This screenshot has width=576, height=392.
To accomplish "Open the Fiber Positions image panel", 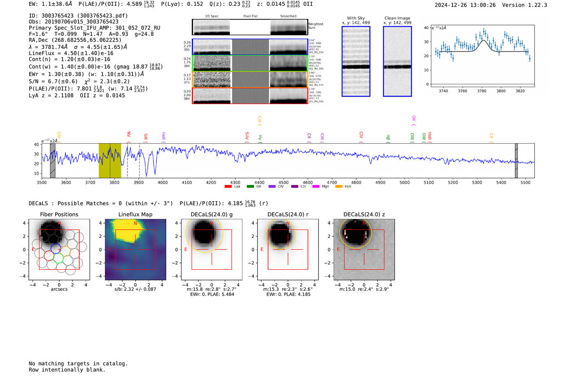I will (x=59, y=249).
